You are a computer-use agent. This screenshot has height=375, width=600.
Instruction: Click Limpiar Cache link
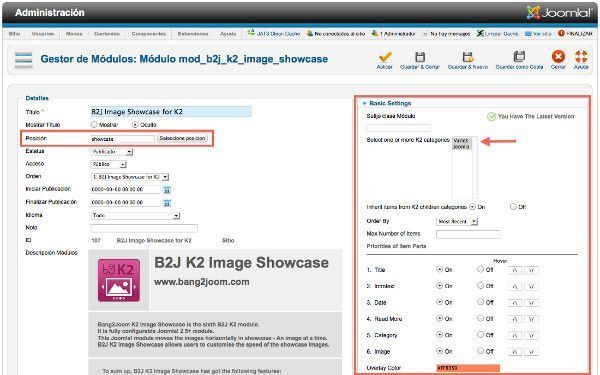click(497, 34)
